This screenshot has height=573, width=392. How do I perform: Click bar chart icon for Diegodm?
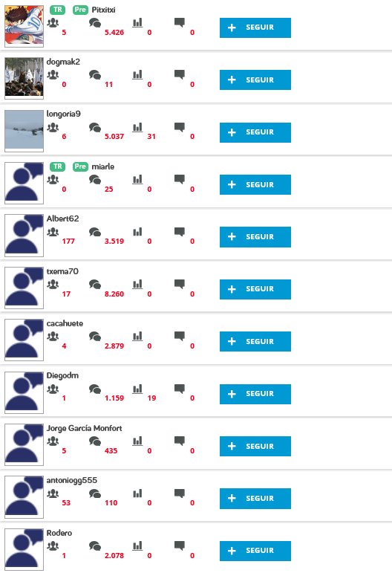tap(137, 389)
